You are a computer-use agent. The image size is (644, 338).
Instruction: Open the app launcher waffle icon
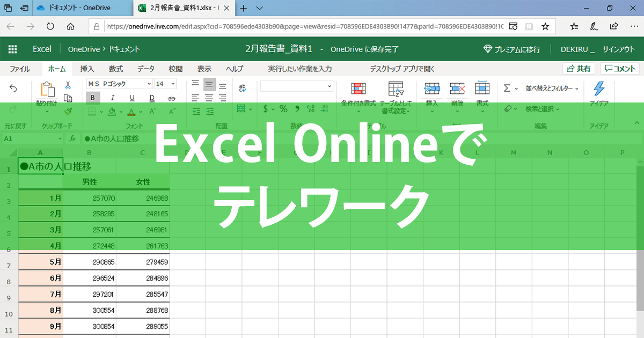13,49
